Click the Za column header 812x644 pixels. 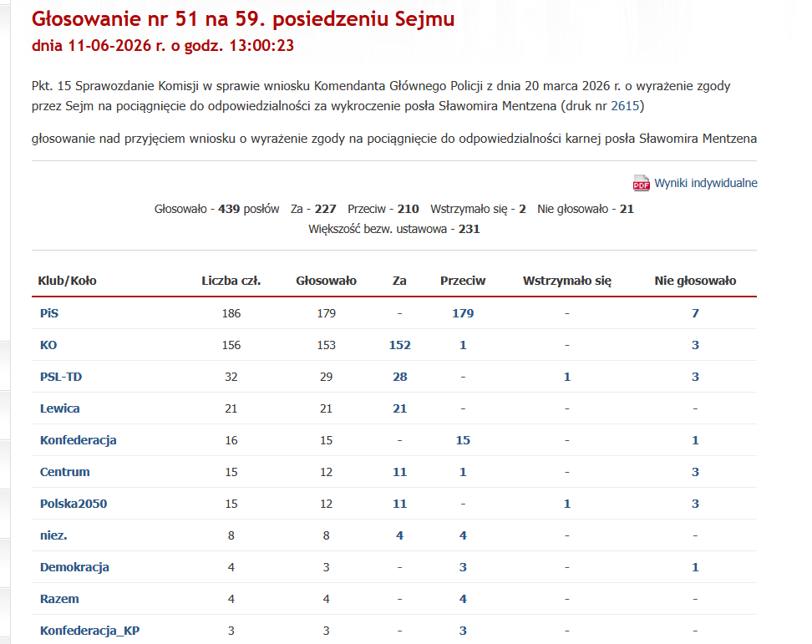pyautogui.click(x=399, y=281)
